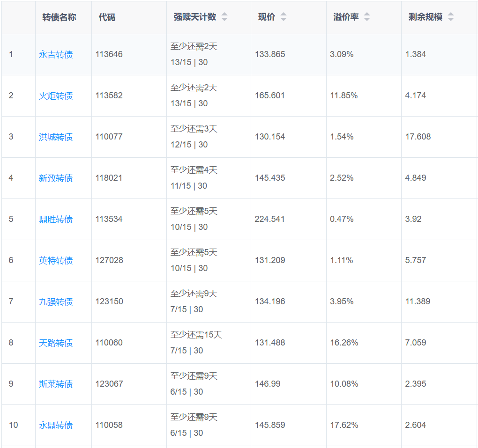Click the price cell showing 224.541

coord(270,219)
